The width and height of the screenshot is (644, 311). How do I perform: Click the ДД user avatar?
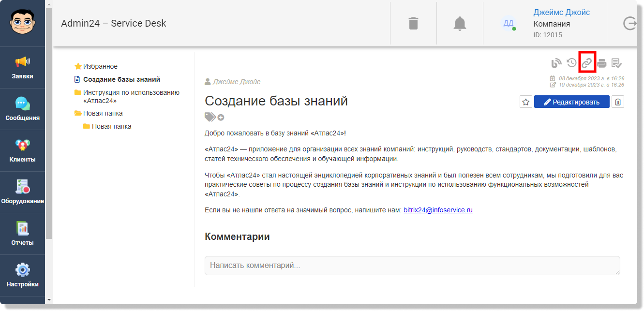click(x=509, y=23)
